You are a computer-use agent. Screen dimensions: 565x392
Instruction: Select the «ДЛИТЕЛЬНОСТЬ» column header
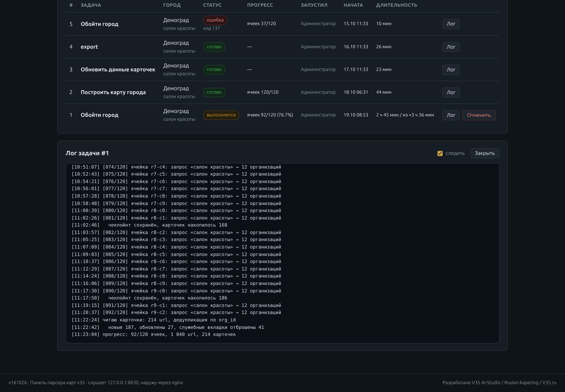point(397,5)
